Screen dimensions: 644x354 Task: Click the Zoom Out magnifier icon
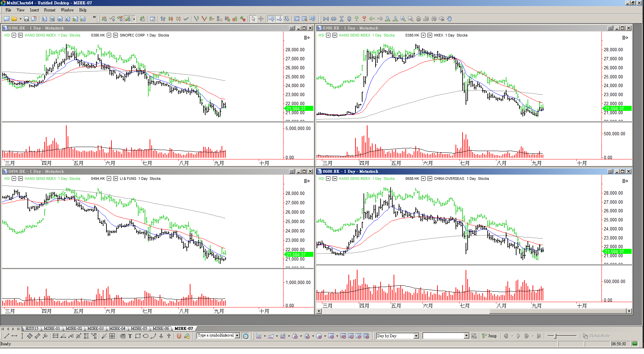click(x=411, y=19)
